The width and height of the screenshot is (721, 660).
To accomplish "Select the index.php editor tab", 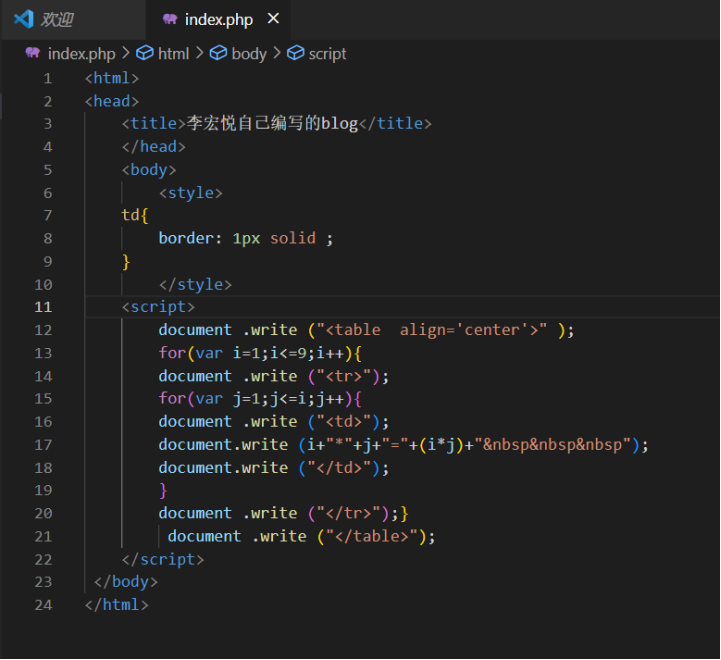I will pos(218,19).
